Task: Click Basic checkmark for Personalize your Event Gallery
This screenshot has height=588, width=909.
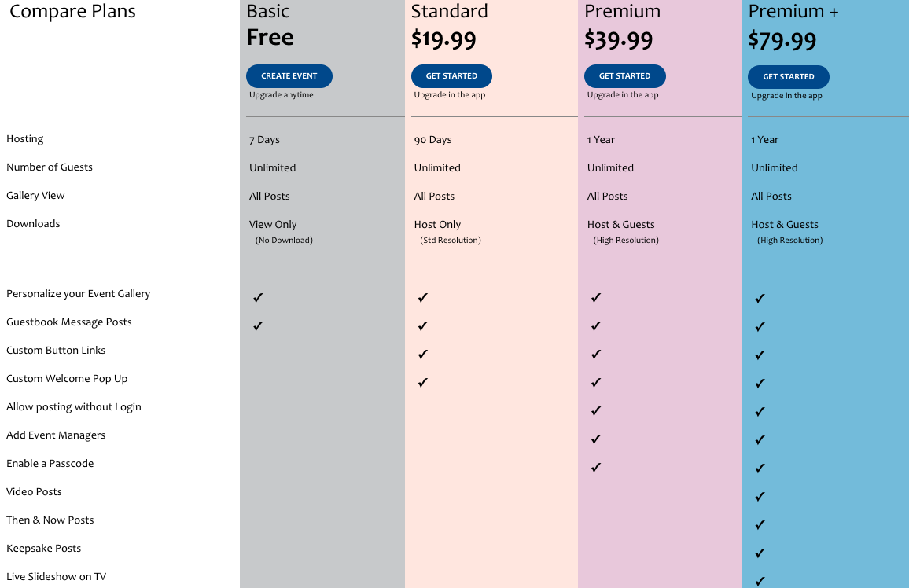Action: tap(258, 297)
